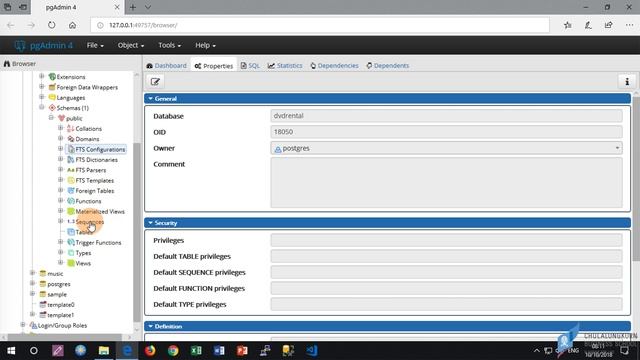Switch to the Dependencies tab
This screenshot has height=360, width=640.
tap(334, 66)
